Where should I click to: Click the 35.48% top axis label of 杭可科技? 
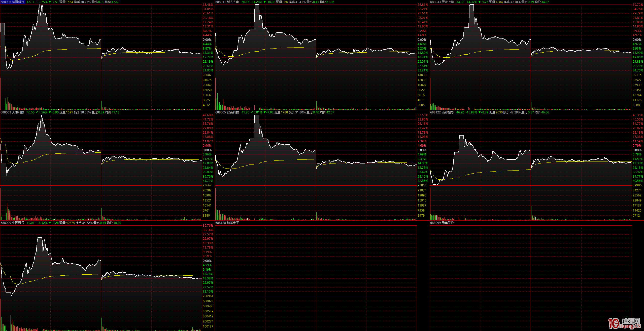coord(208,5)
